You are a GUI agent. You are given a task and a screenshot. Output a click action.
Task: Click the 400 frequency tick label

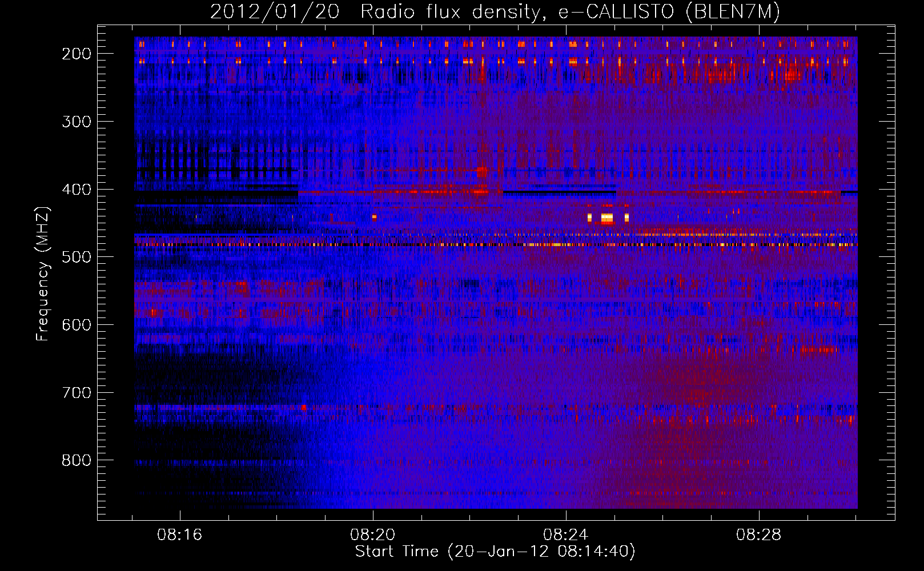tap(77, 190)
